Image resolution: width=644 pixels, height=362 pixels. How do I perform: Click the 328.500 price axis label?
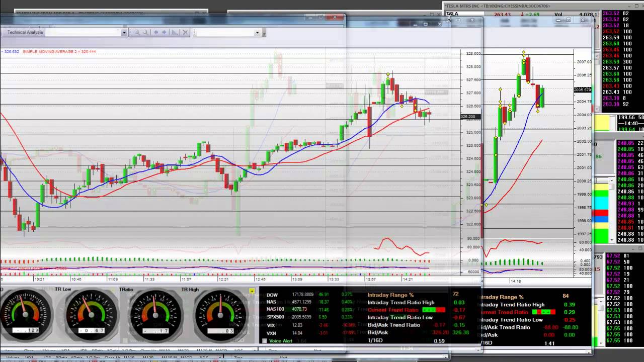point(473,53)
